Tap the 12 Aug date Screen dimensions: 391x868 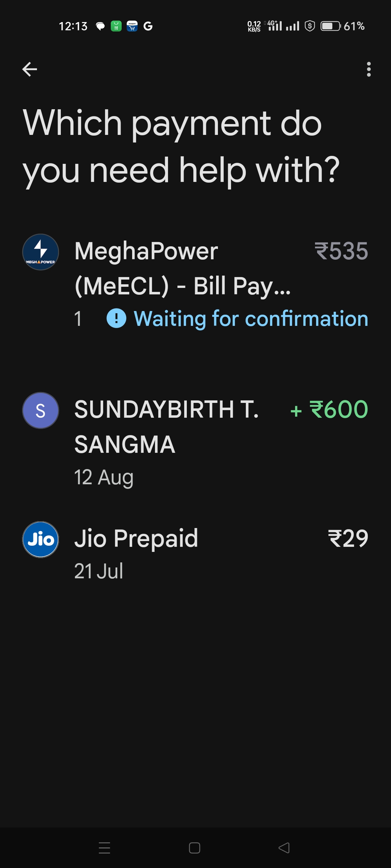coord(104,477)
